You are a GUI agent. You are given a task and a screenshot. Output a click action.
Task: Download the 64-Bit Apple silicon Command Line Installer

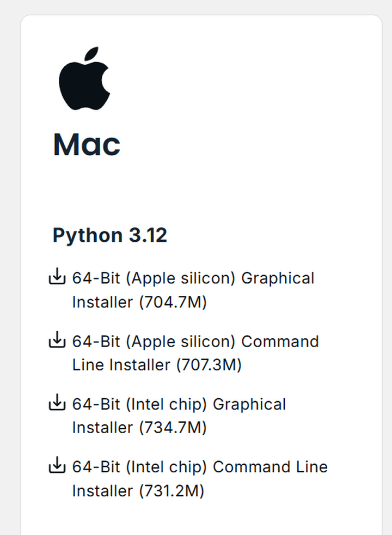[x=195, y=342]
